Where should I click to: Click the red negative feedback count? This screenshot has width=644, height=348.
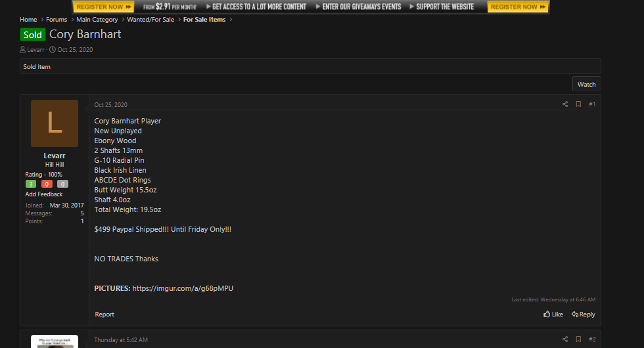(x=47, y=184)
